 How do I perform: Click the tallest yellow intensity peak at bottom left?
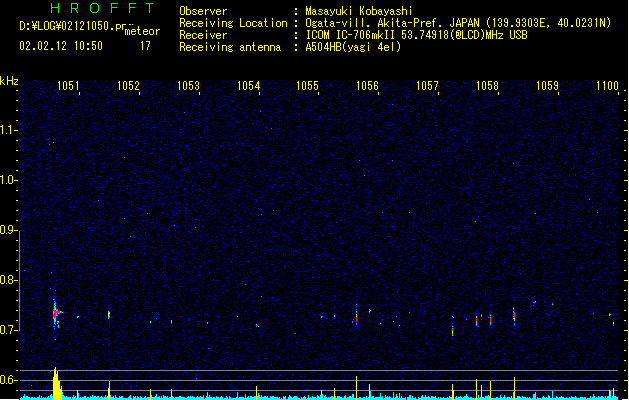(x=56, y=383)
